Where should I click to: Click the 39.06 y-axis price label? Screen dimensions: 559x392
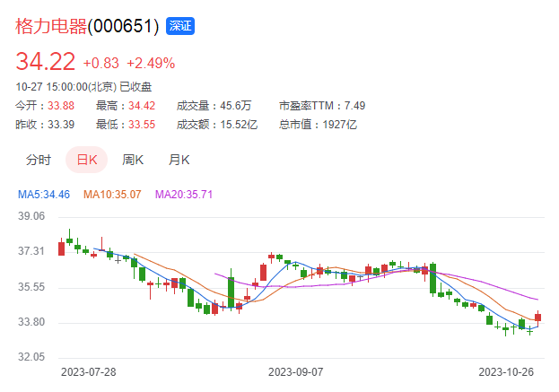pyautogui.click(x=31, y=216)
